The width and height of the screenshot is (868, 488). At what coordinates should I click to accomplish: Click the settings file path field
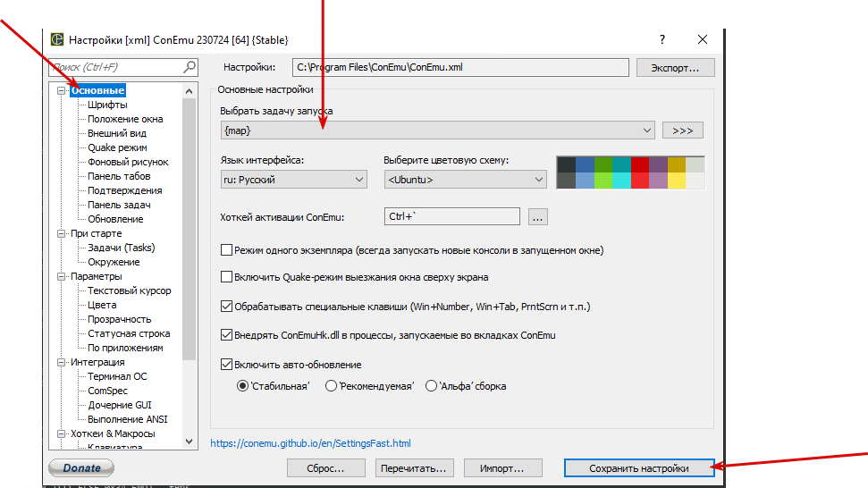pos(460,68)
